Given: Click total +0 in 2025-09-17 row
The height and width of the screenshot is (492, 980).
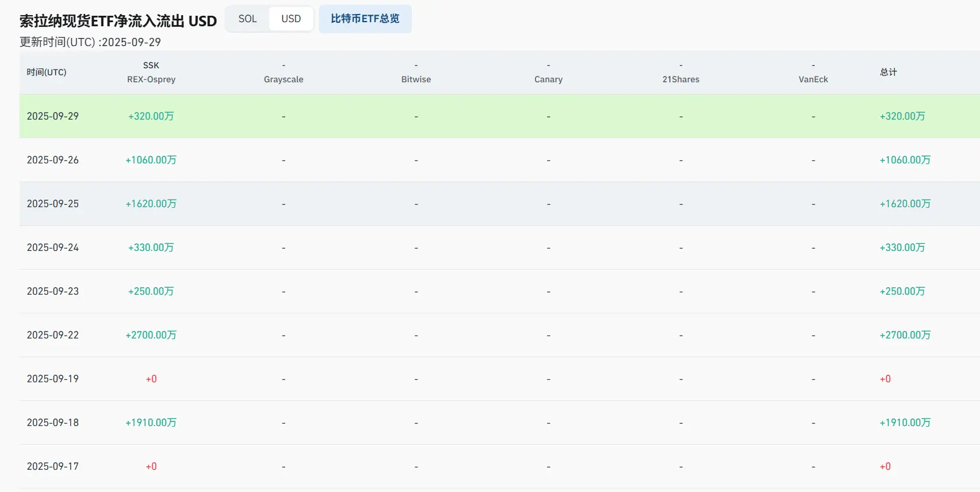Looking at the screenshot, I should point(885,466).
